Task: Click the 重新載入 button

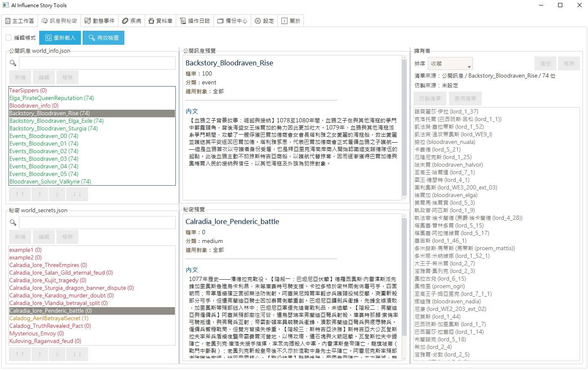Action: tap(60, 38)
